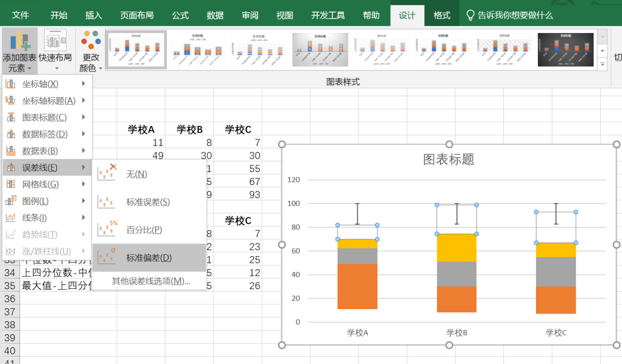Screen dimensions: 622x364
Task: Click the error bar above 学校C column
Action: point(556,214)
